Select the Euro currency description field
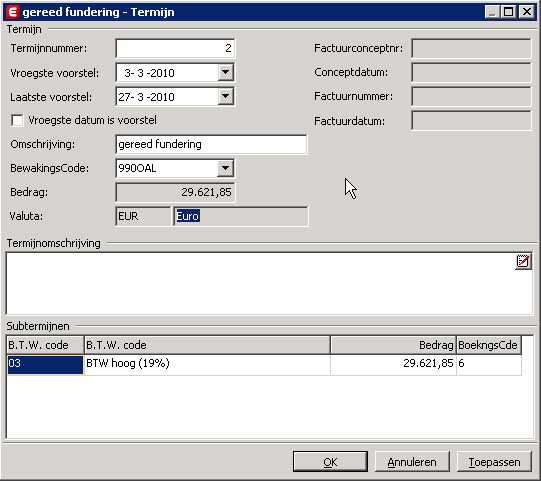The image size is (541, 481). pyautogui.click(x=241, y=216)
